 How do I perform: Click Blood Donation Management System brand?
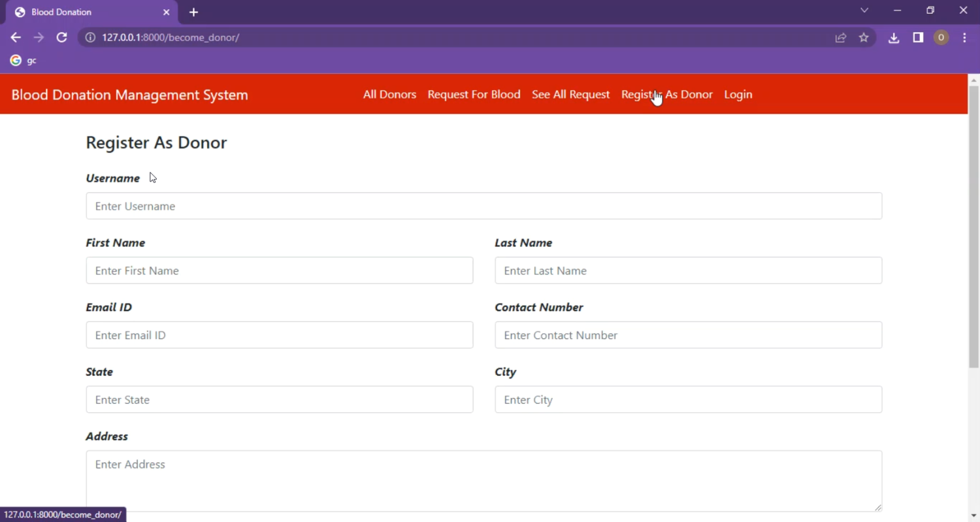(x=129, y=95)
